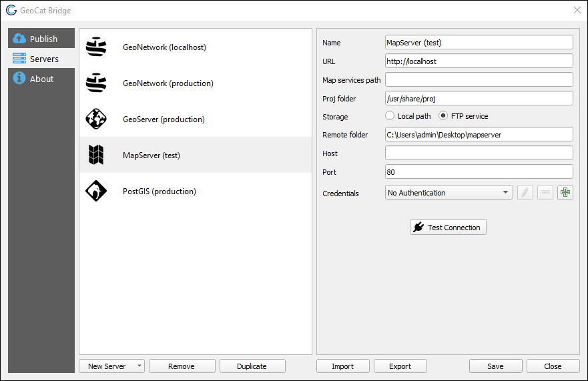Select the Local path storage option

click(x=390, y=116)
